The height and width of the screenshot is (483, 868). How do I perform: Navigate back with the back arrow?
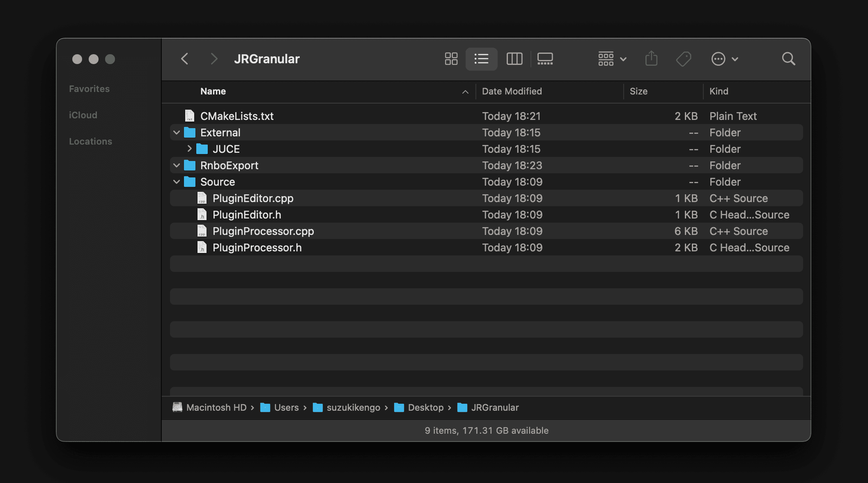pos(185,59)
